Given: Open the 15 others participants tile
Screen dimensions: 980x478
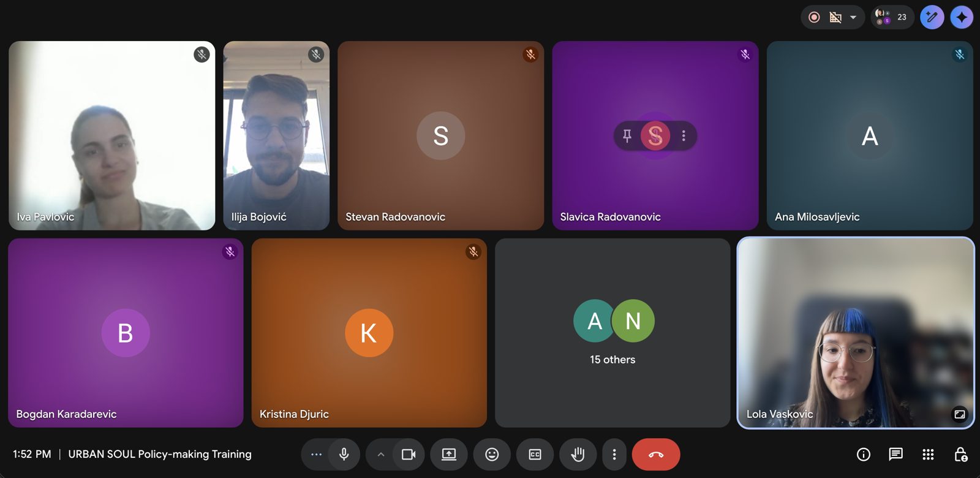Looking at the screenshot, I should [612, 333].
